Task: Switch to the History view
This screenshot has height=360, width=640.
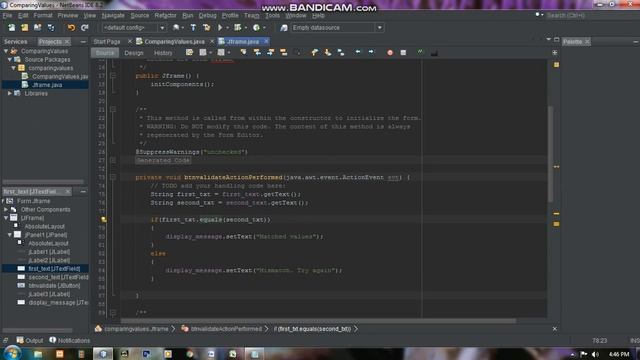Action: pos(163,53)
